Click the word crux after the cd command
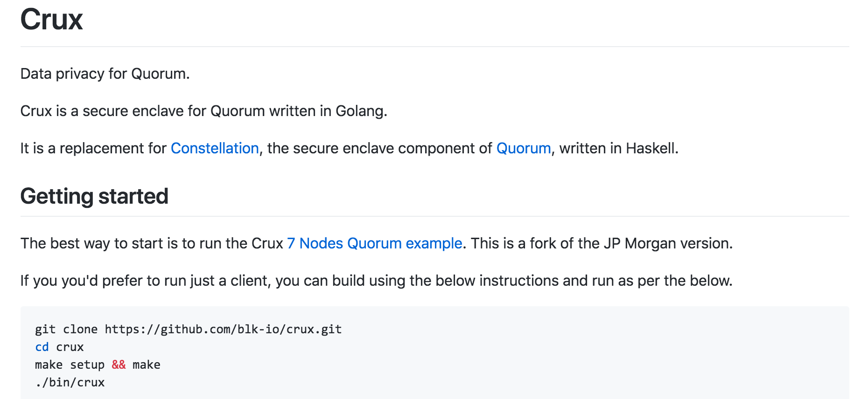This screenshot has width=868, height=399. 70,347
